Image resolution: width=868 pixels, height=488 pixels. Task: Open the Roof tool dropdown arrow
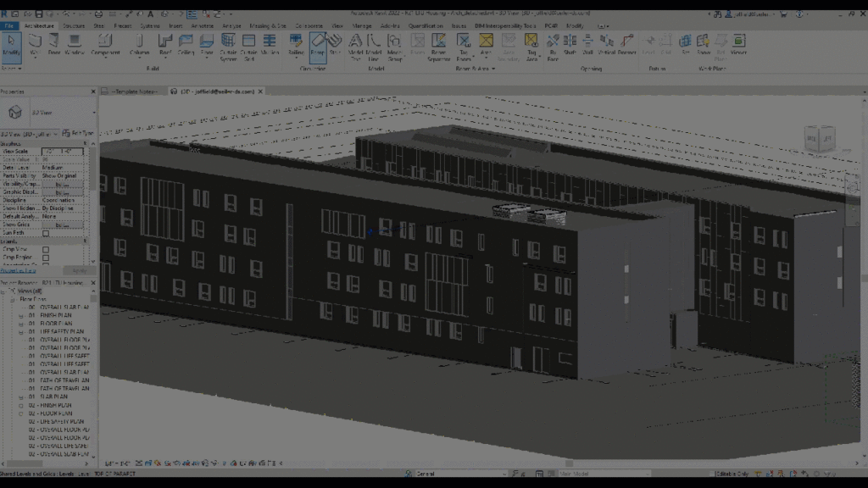click(x=164, y=57)
